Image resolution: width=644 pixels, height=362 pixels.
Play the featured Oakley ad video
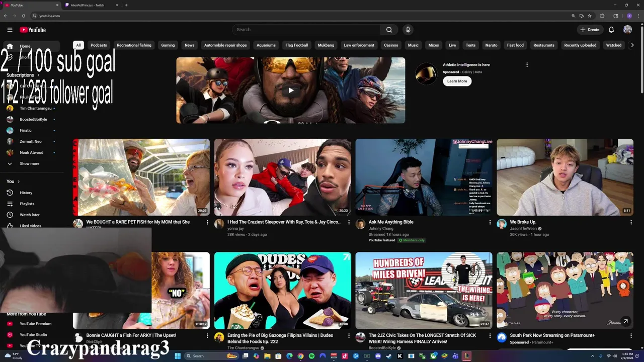tap(291, 90)
